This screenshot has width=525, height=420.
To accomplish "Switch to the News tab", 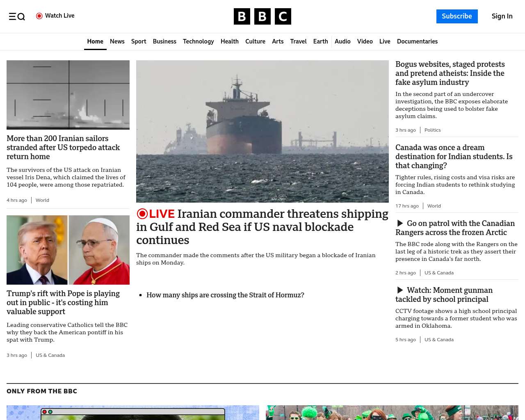I will tap(117, 41).
